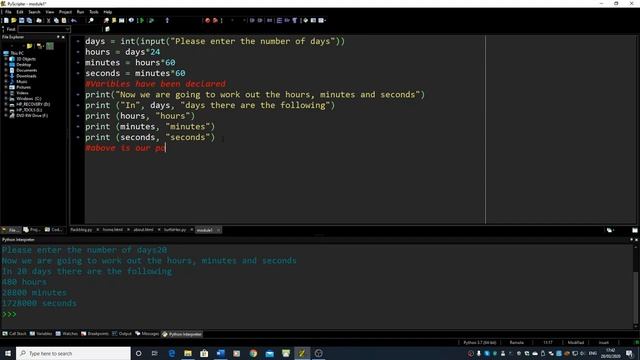This screenshot has height=360, width=640.
Task: Close the File Explorer side panel
Action: click(x=63, y=37)
